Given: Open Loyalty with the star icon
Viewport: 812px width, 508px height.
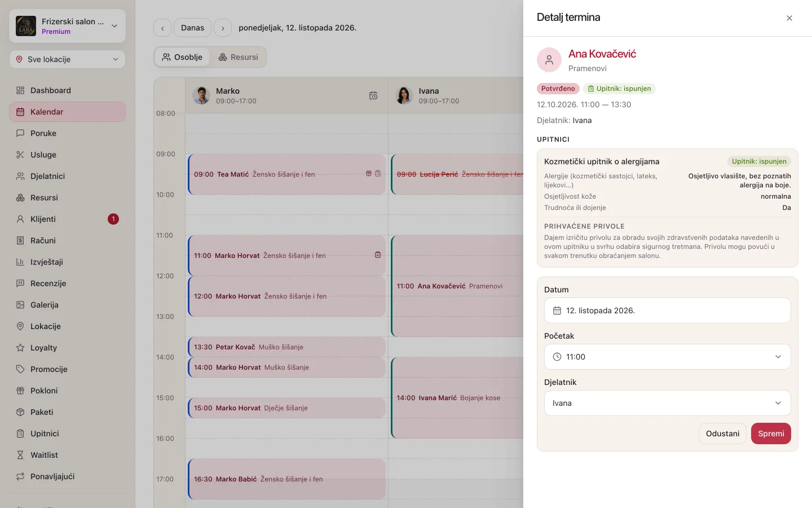Looking at the screenshot, I should pos(67,348).
